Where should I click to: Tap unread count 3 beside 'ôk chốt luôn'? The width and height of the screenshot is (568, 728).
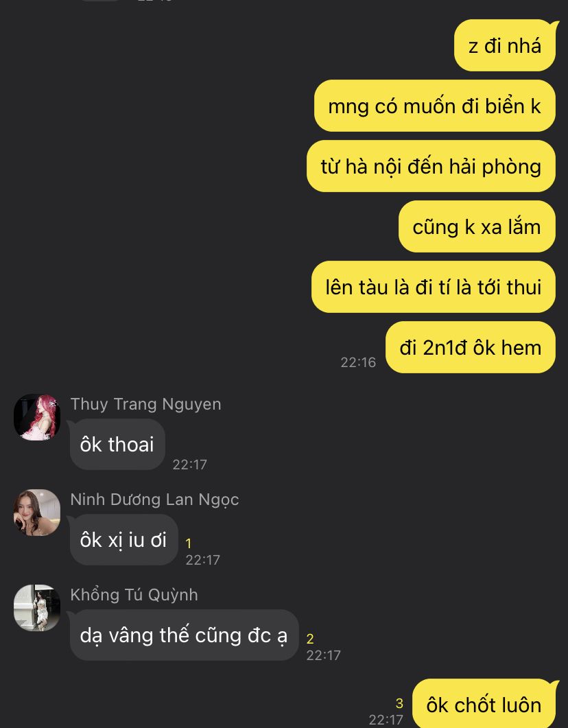tap(399, 704)
